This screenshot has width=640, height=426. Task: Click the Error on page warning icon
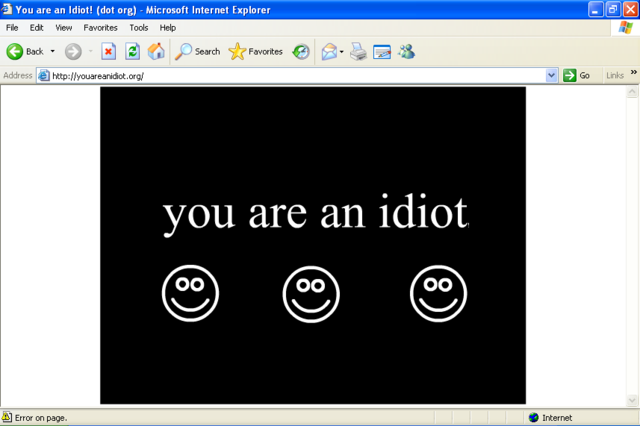[7, 417]
